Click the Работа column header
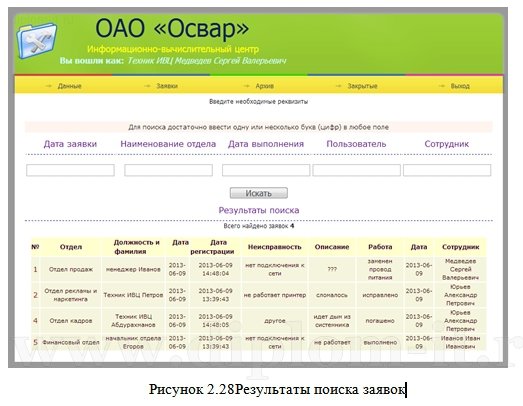This screenshot has height=406, width=523. pos(380,247)
